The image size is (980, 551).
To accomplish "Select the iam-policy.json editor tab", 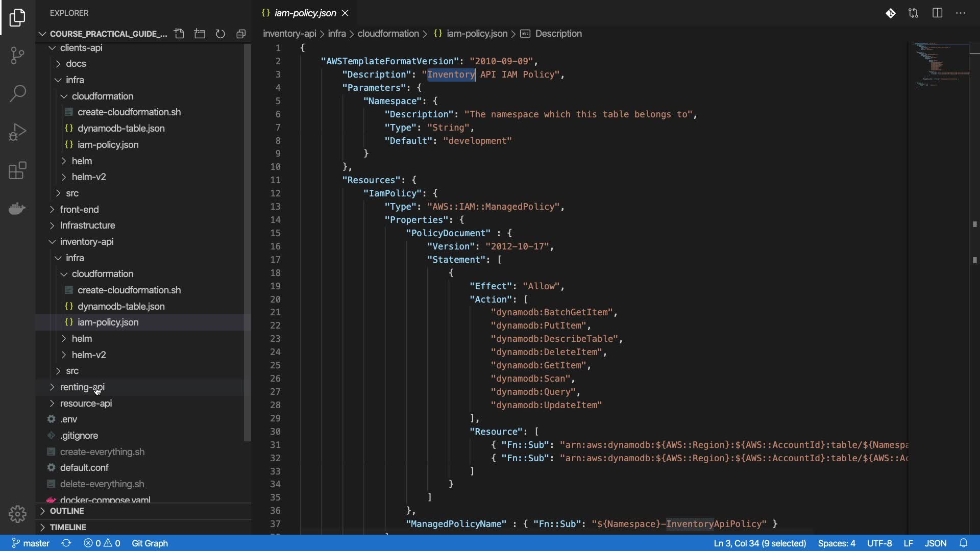I will tap(305, 13).
